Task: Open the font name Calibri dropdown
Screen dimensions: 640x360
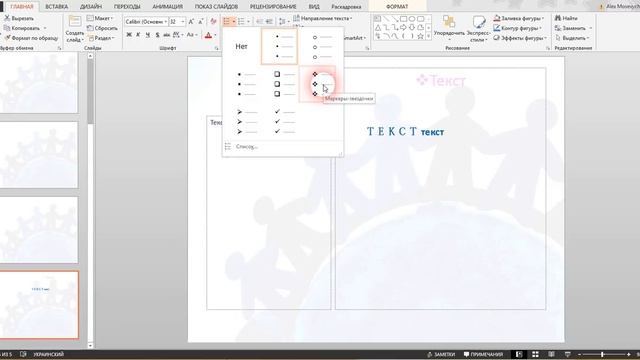Action: (166, 22)
